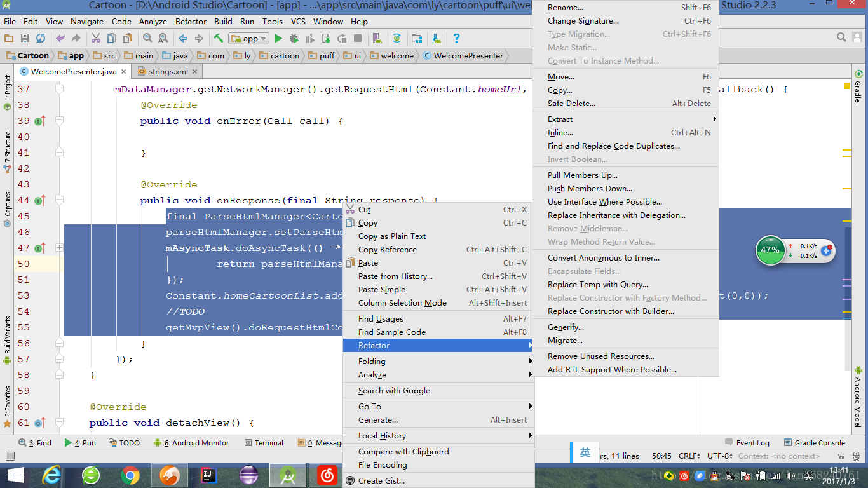868x488 pixels.
Task: Click the yellow analysis status square
Action: (x=847, y=85)
